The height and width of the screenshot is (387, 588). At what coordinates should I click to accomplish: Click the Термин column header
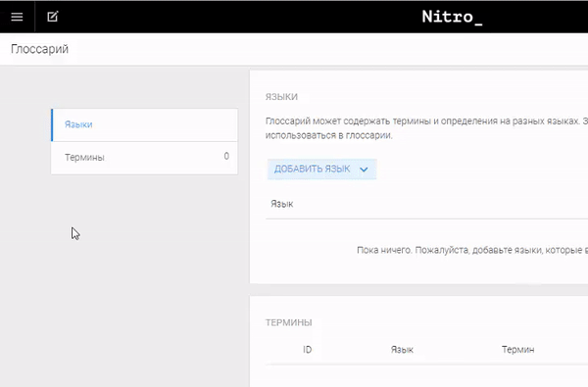pyautogui.click(x=517, y=350)
